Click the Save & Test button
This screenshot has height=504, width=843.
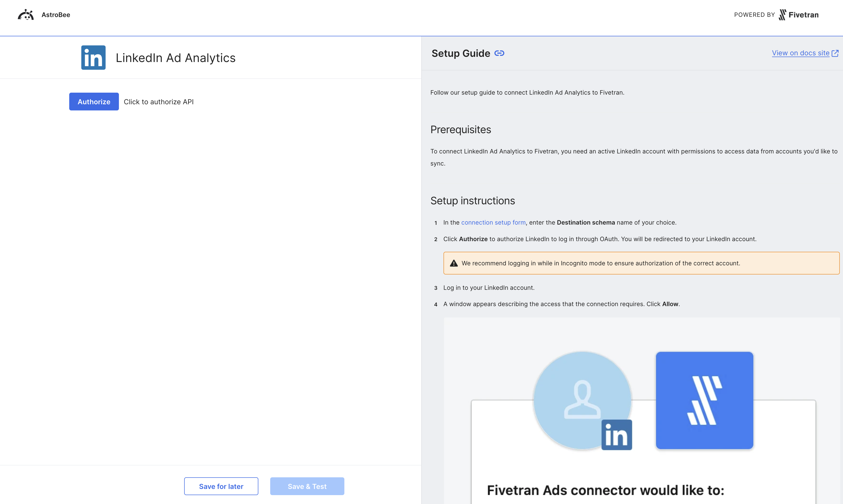point(307,486)
